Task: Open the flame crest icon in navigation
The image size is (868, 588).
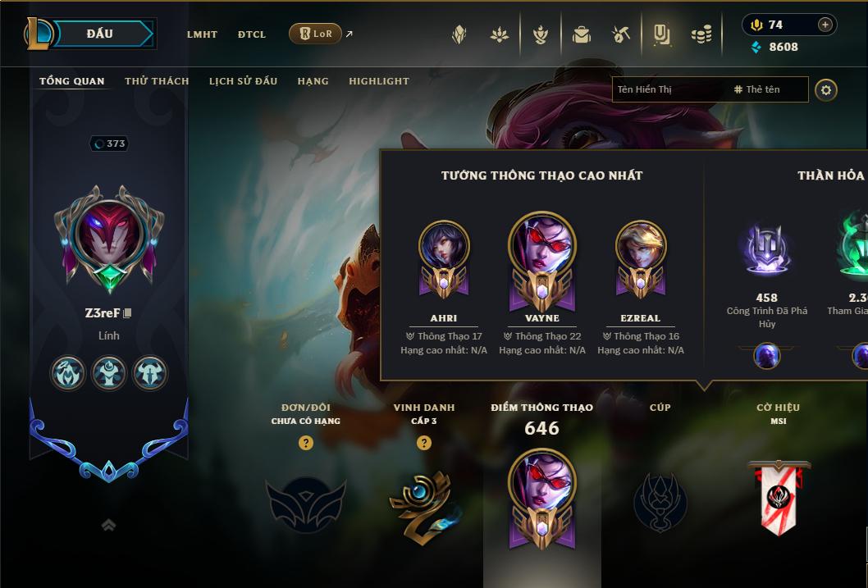Action: [541, 34]
